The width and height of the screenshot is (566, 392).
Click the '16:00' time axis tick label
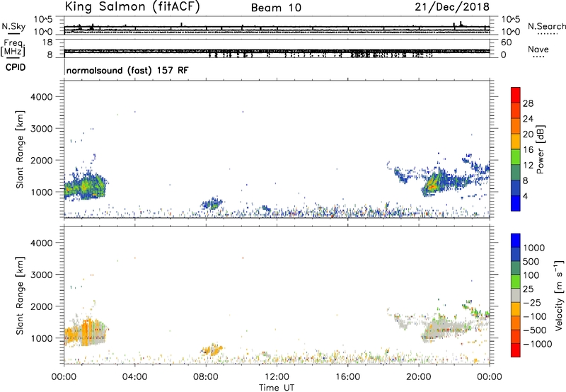(347, 377)
